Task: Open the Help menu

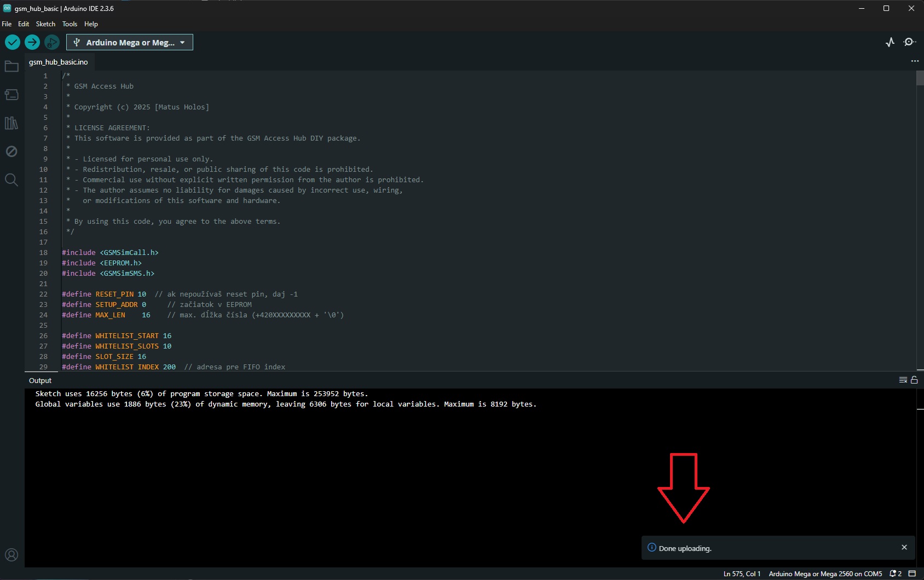Action: tap(91, 24)
